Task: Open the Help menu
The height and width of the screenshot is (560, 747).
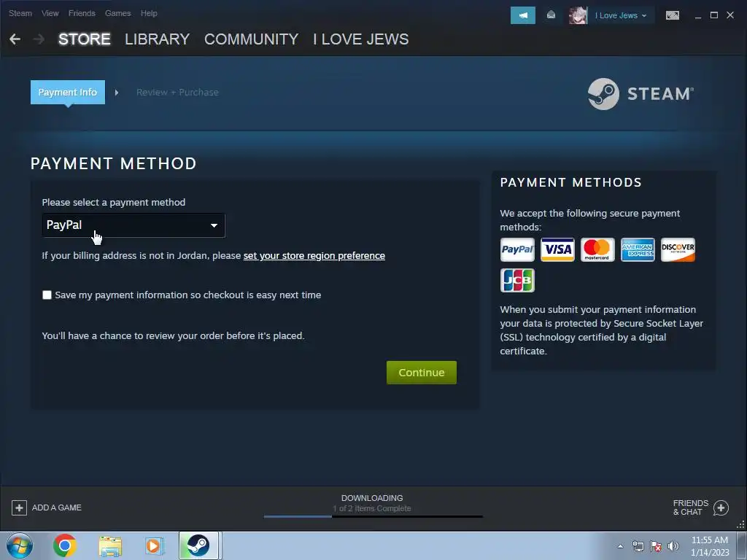Action: click(x=149, y=13)
